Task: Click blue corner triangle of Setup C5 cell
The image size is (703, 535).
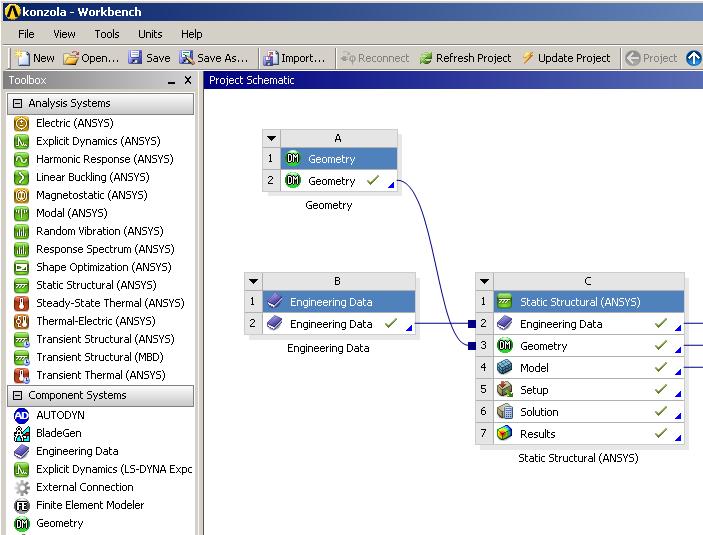Action: tap(678, 394)
